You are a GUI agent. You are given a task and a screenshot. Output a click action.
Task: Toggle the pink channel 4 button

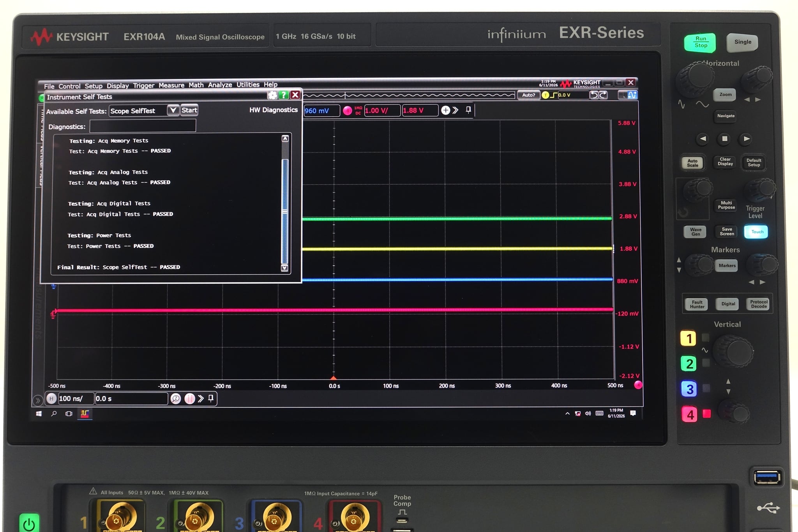click(x=347, y=111)
